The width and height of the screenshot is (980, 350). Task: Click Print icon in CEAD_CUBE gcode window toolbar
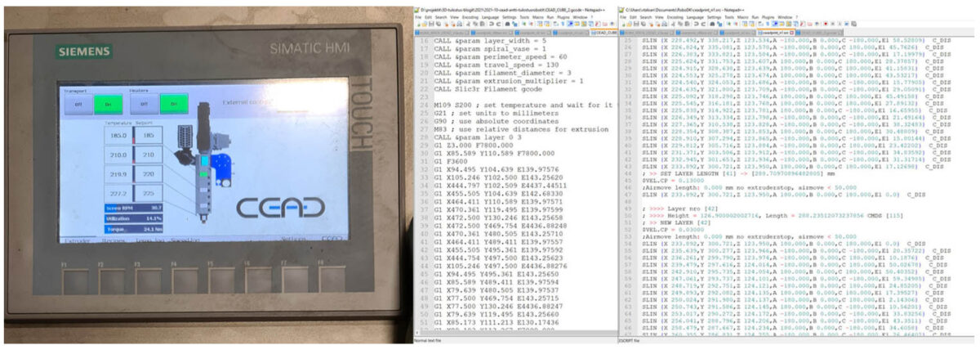(460, 24)
